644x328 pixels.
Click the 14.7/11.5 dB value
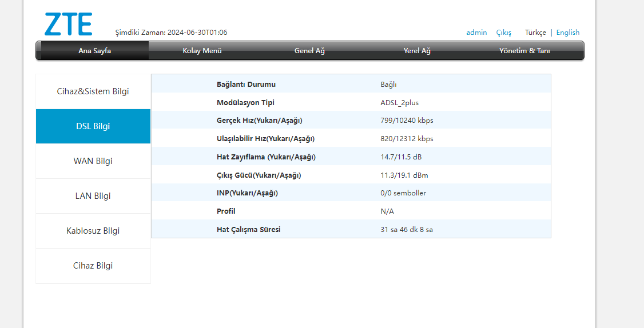point(401,157)
